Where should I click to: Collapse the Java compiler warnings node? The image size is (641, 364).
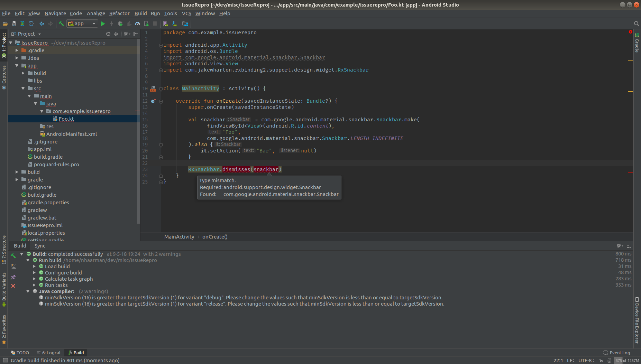[28, 291]
